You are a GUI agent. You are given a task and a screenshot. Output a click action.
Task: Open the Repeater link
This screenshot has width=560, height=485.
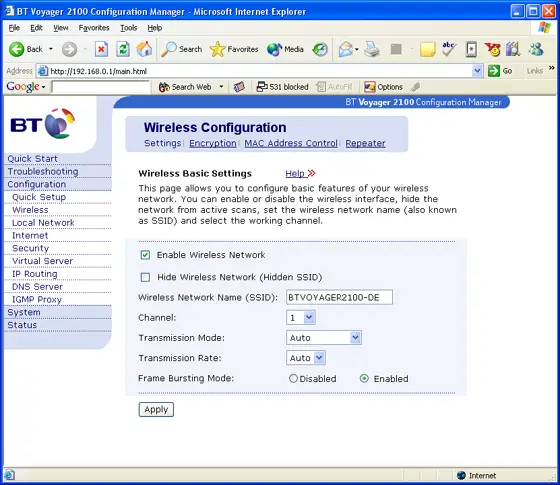click(365, 143)
